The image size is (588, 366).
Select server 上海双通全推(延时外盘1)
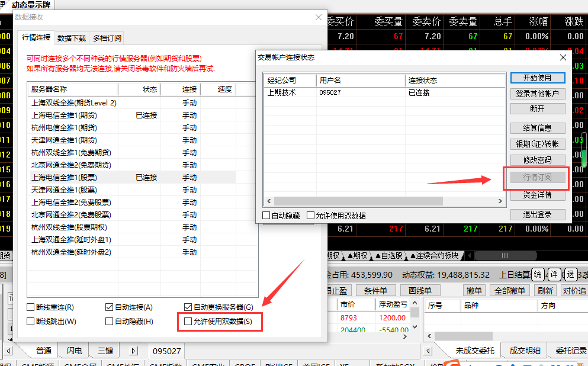(132, 240)
